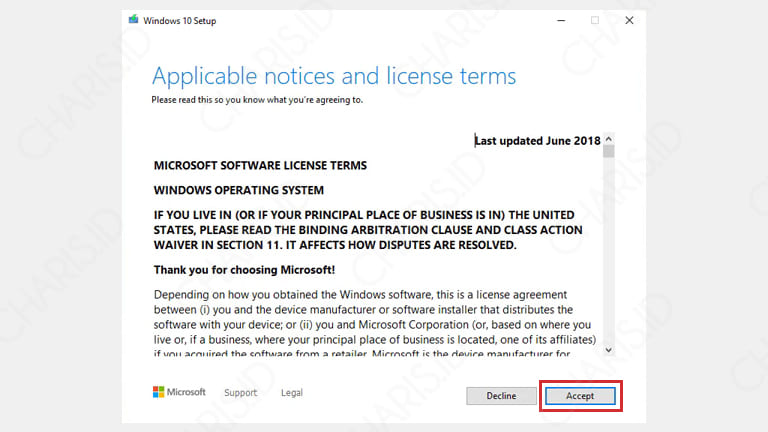
Task: Click the disabled maximize button
Action: tap(595, 21)
